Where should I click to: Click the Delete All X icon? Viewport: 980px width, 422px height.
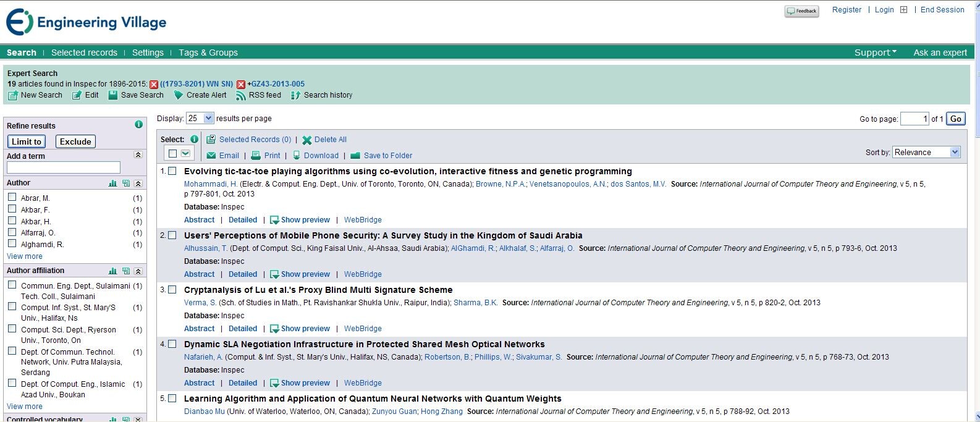306,140
